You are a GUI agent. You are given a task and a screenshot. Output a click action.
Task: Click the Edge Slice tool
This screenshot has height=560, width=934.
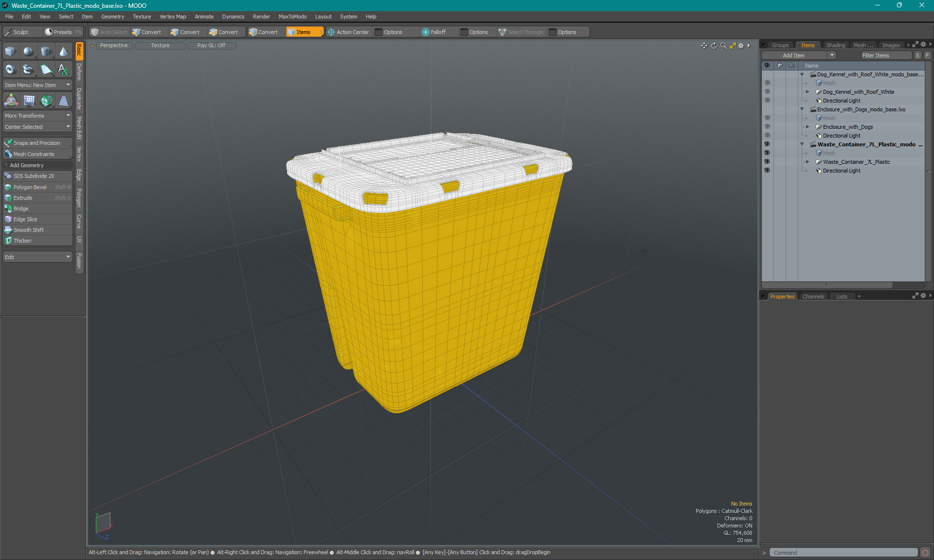click(x=37, y=219)
